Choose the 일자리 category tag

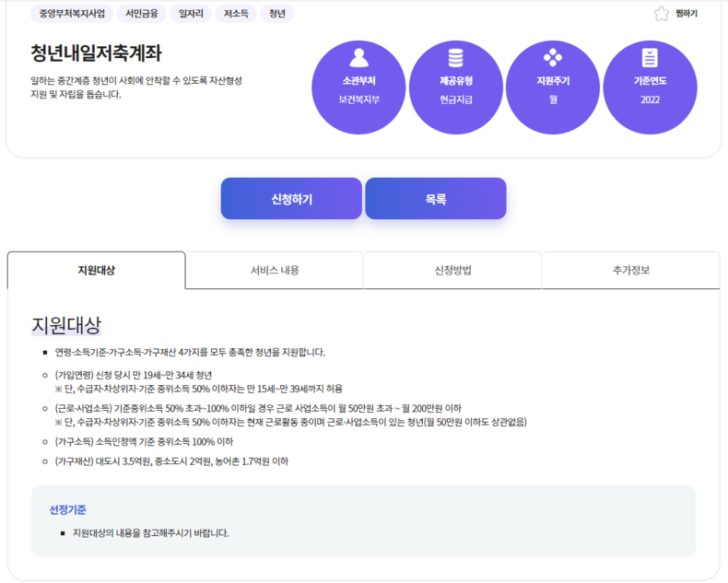click(192, 14)
